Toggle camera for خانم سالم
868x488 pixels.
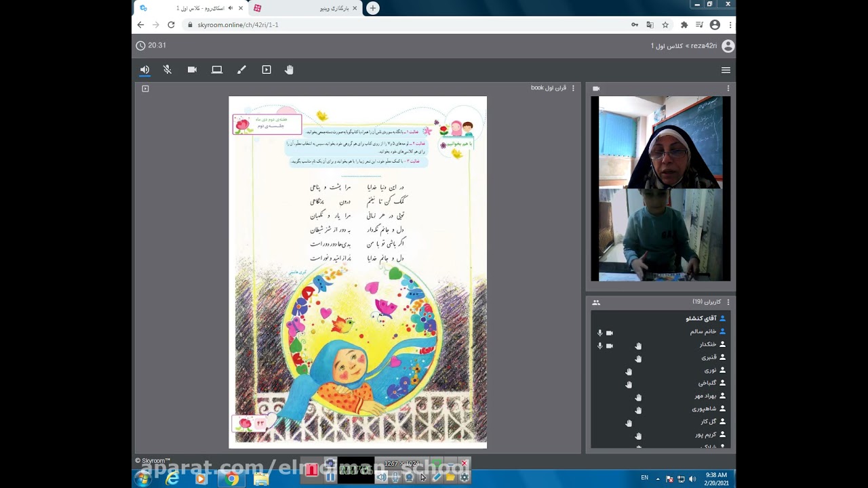[x=609, y=333]
